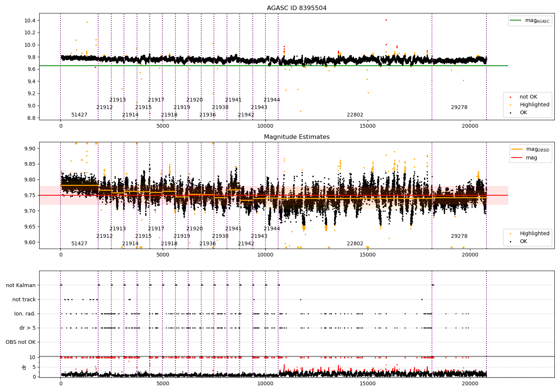
Task: Click obsid label 21918 in the top plot
Action: coord(169,115)
